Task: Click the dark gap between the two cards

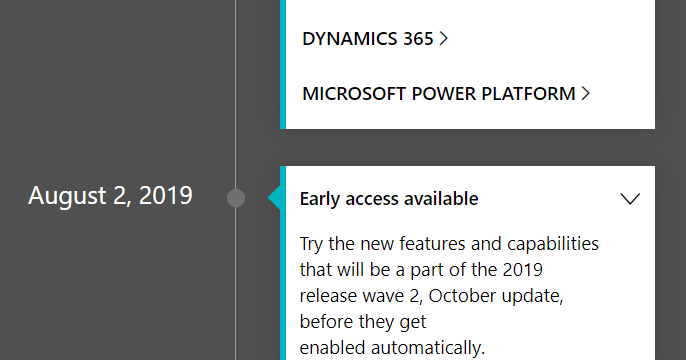Action: (467, 147)
